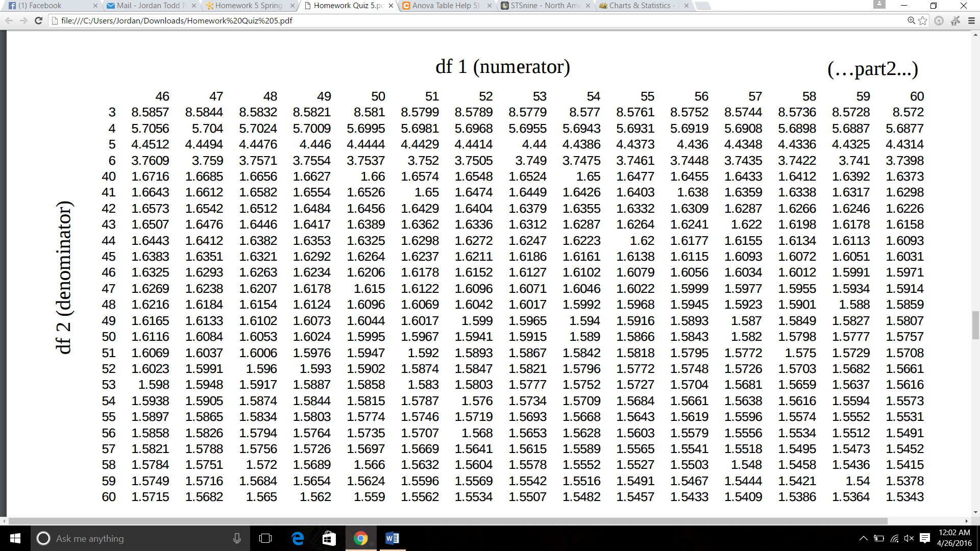Bookmark this page with the star
Screen dimensions: 980x551
coord(923,21)
